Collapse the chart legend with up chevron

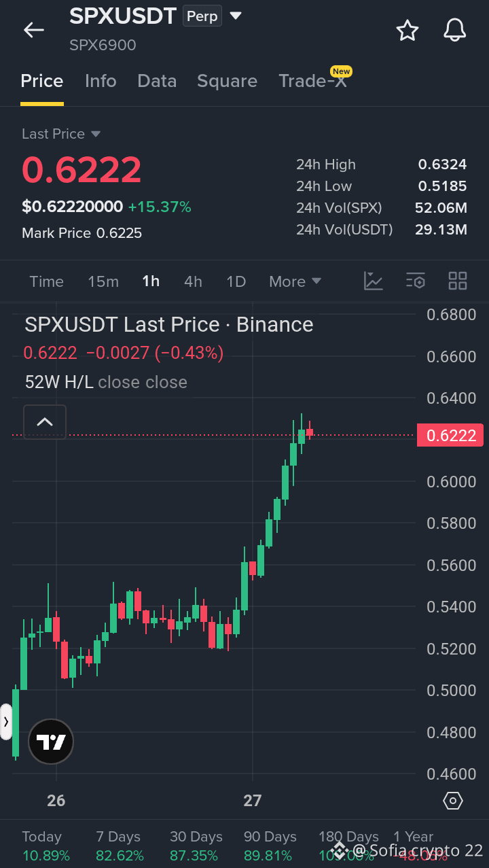pyautogui.click(x=45, y=421)
